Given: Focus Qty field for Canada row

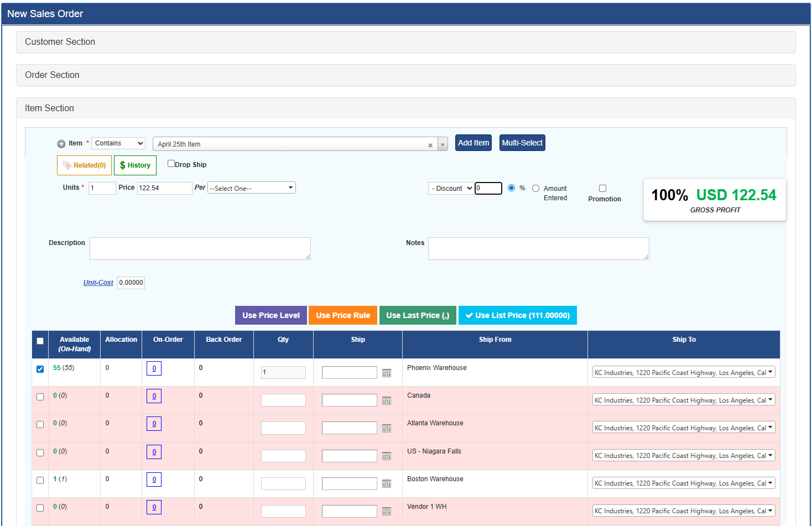Looking at the screenshot, I should (x=283, y=400).
